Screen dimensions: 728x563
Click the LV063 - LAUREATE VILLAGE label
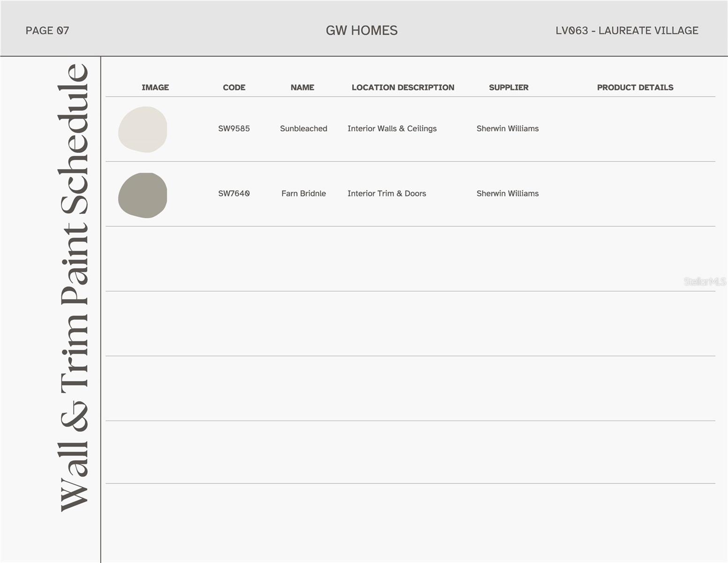[x=627, y=30]
